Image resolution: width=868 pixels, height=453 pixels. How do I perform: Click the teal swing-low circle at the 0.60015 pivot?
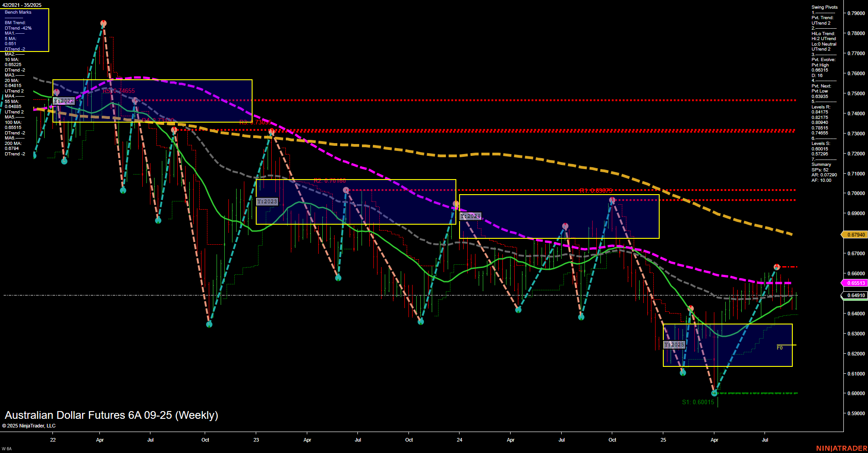point(714,392)
